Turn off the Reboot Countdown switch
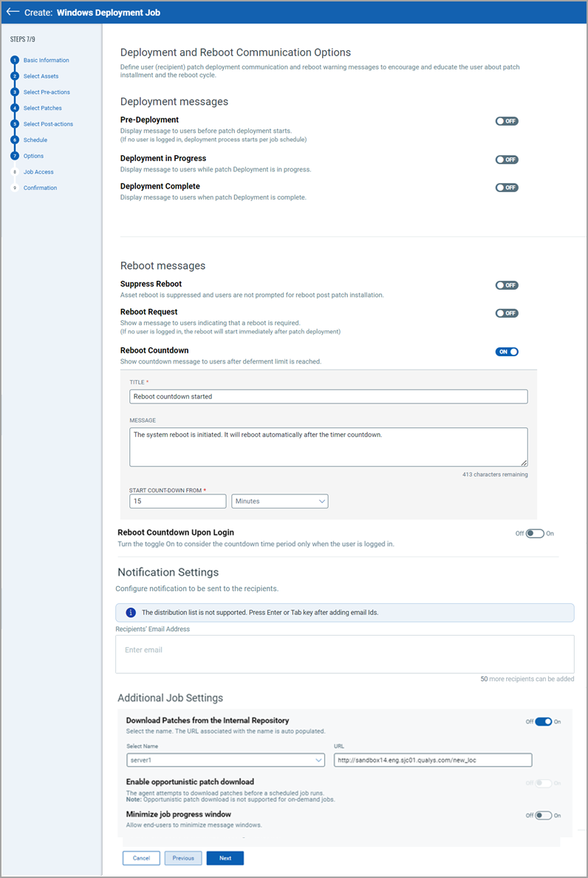Screen dimensions: 588x878 coord(507,352)
